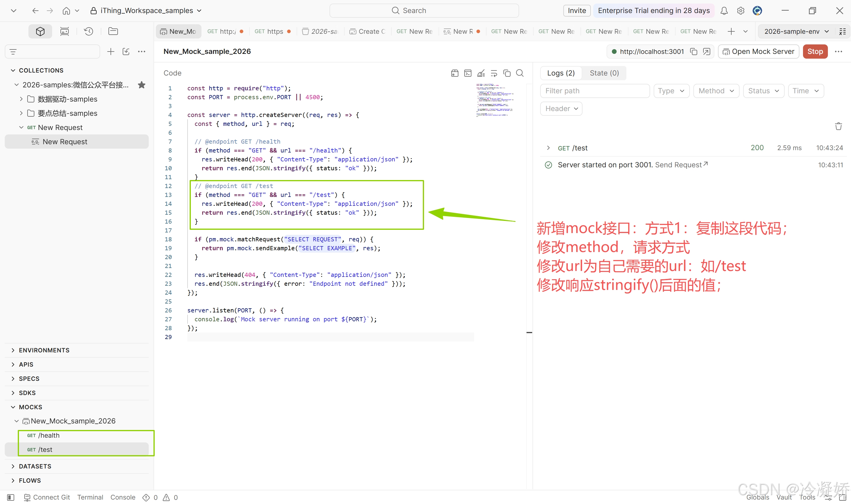Open mock URL in new request arrow icon
Viewport: 851px width, 504px height.
coord(707,52)
